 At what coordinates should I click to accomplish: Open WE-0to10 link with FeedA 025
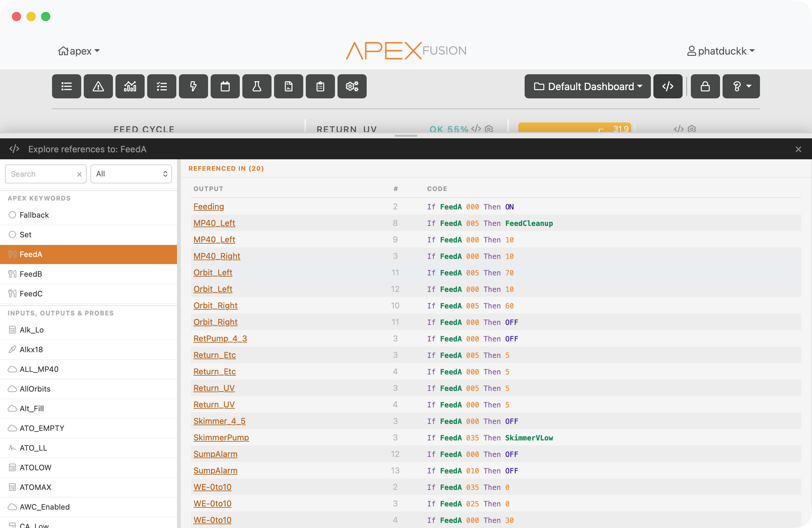coord(213,504)
